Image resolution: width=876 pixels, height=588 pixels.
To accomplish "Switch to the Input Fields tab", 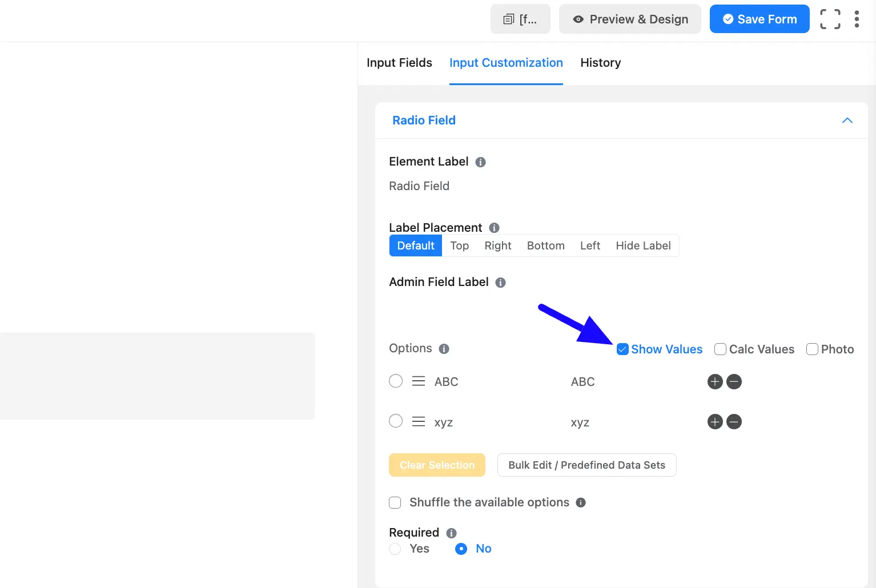I will (399, 63).
